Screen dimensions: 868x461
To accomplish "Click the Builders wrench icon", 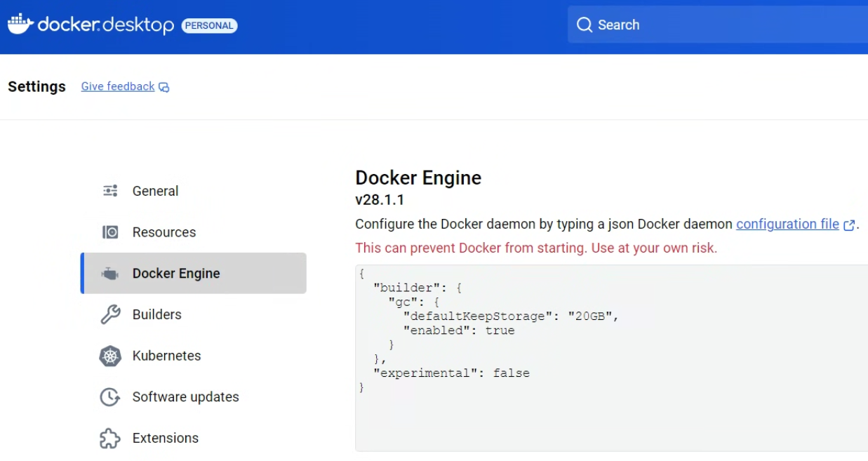I will pyautogui.click(x=110, y=314).
